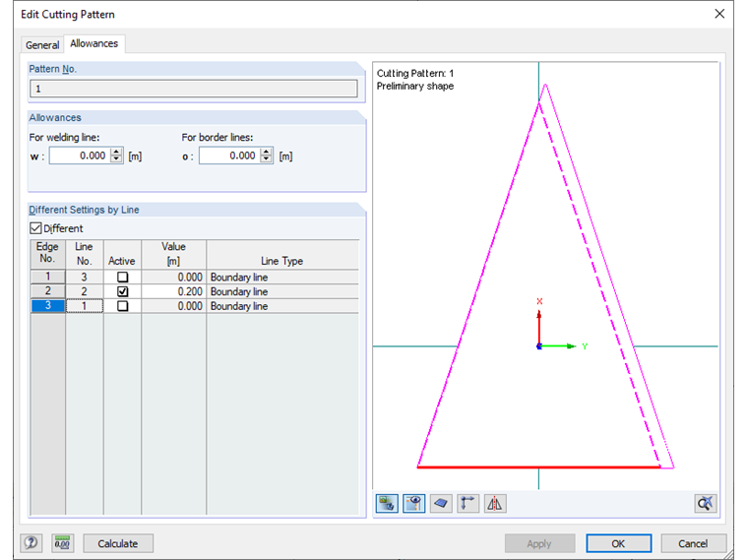Screen dimensions: 748x560
Task: Enable Active checkbox for edge 3
Action: point(123,306)
